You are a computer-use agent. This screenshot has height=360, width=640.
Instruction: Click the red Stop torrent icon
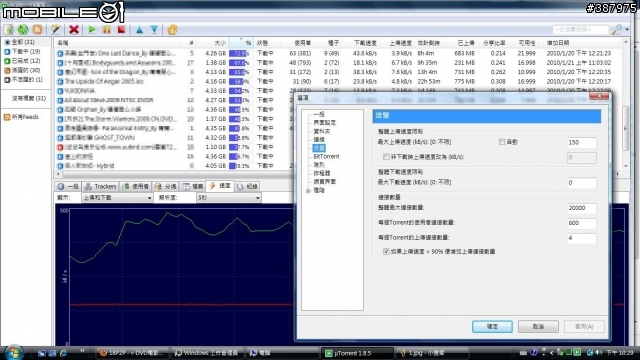click(121, 29)
